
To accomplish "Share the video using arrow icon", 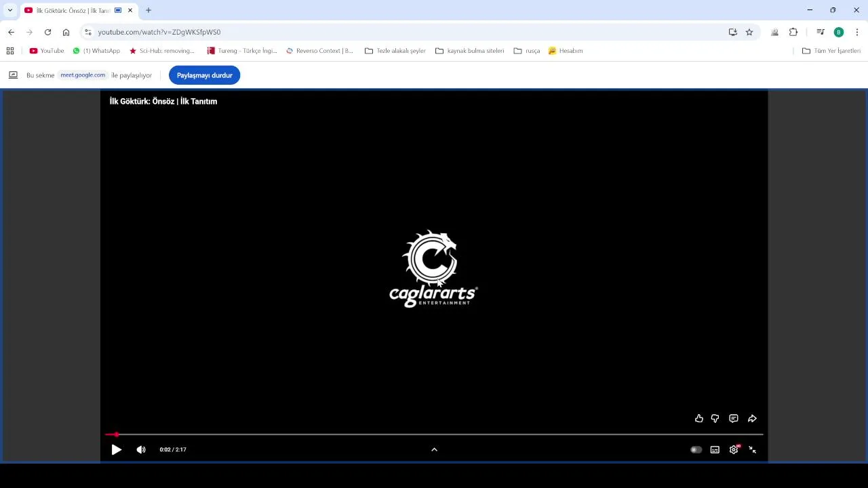I will click(x=752, y=419).
